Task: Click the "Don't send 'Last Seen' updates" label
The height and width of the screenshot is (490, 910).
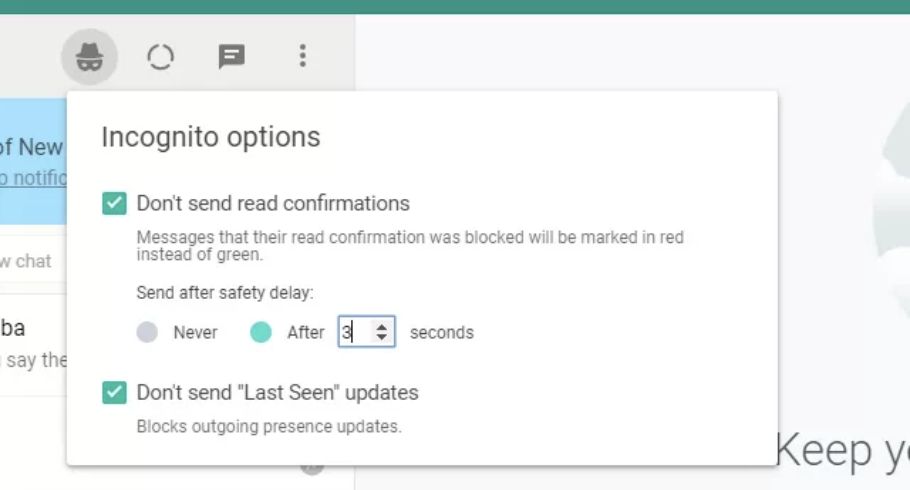Action: click(x=277, y=392)
